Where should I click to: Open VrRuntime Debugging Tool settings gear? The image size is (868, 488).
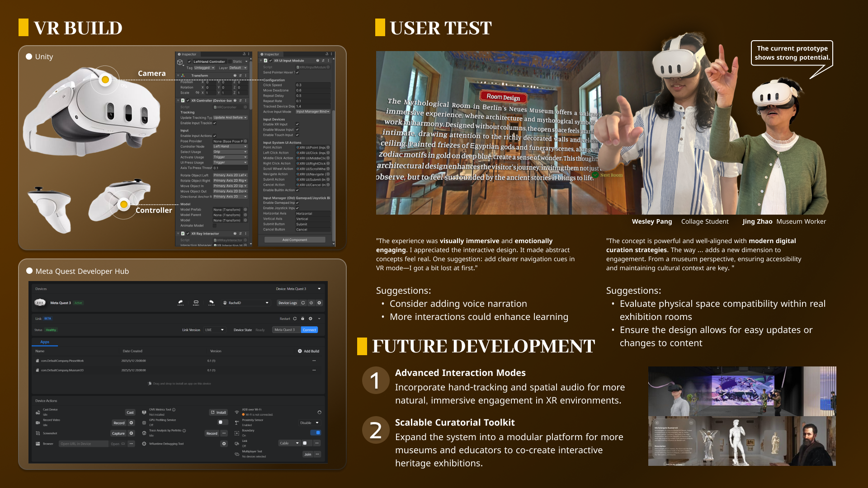click(x=224, y=444)
